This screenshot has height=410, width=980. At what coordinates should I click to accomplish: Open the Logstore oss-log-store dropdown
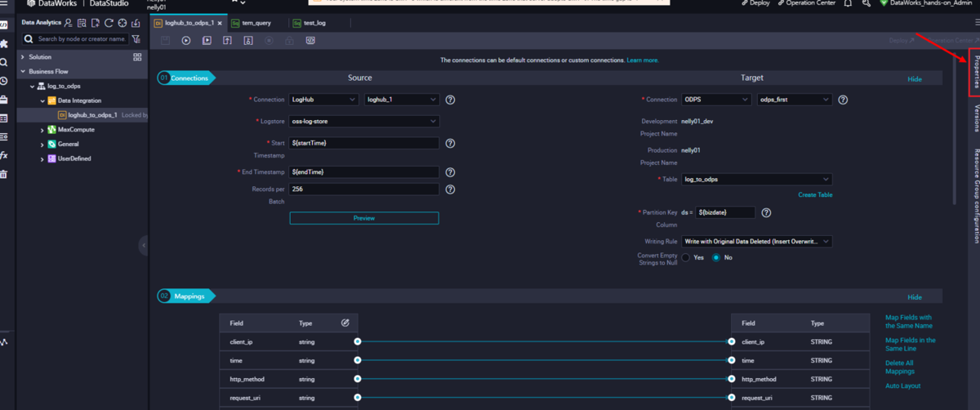click(x=364, y=121)
